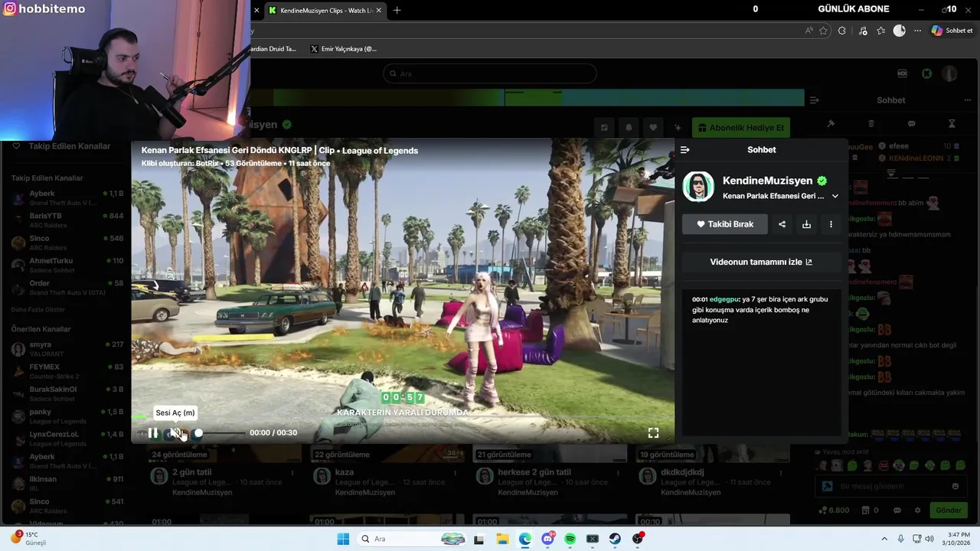Select BarisYTB channel in sidebar
This screenshot has width=980, height=551.
click(x=67, y=220)
